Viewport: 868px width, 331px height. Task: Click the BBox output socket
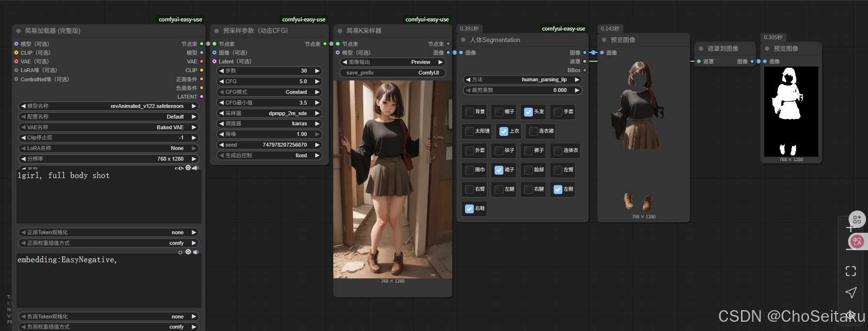[585, 70]
